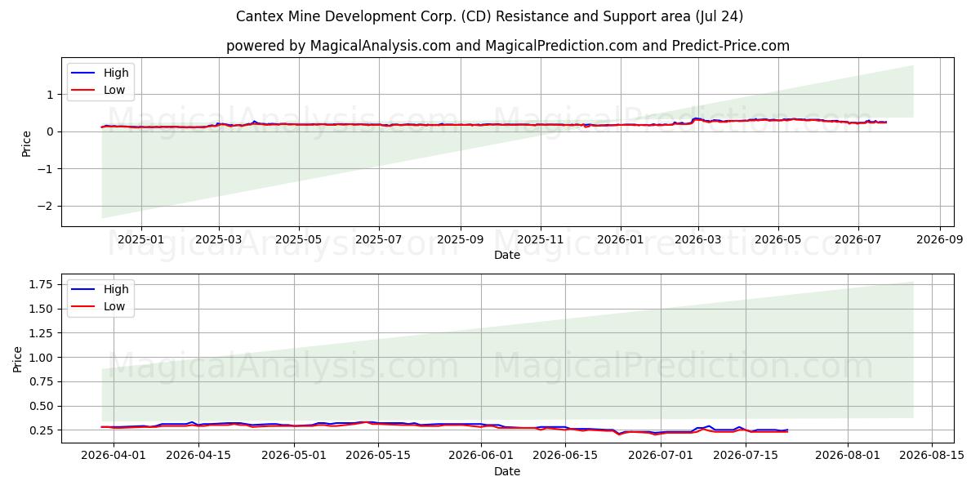Click the '2026-05' tick label
The width and height of the screenshot is (980, 490).
click(777, 239)
